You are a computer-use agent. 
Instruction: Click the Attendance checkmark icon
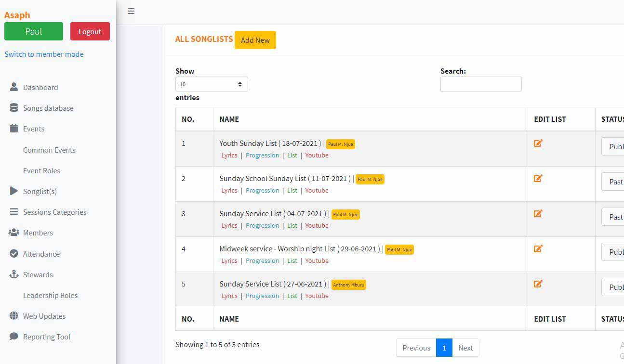click(x=14, y=254)
